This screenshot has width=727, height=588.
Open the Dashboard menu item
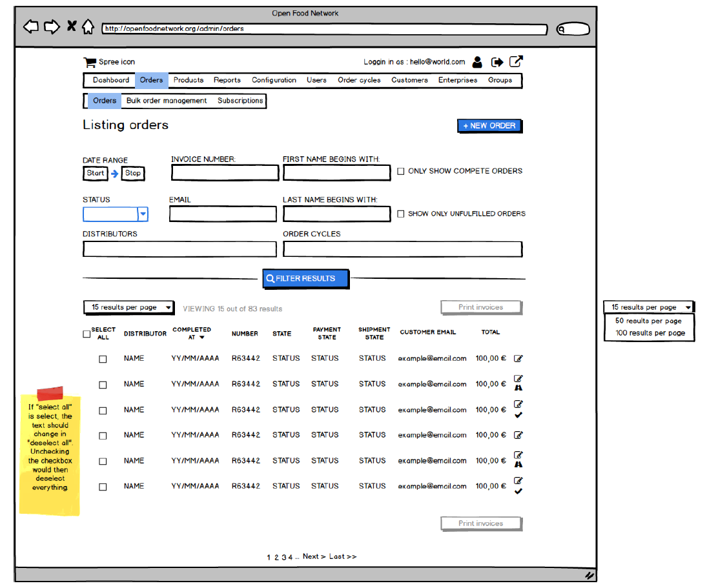pyautogui.click(x=111, y=80)
